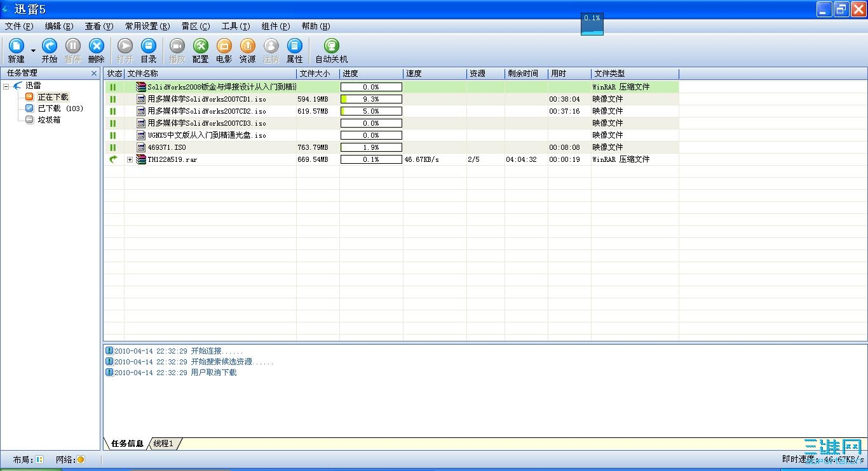Screen dimensions: 868x471
Task: Click paused status icon for SolidWorks2007CD1.iso
Action: pyautogui.click(x=113, y=99)
